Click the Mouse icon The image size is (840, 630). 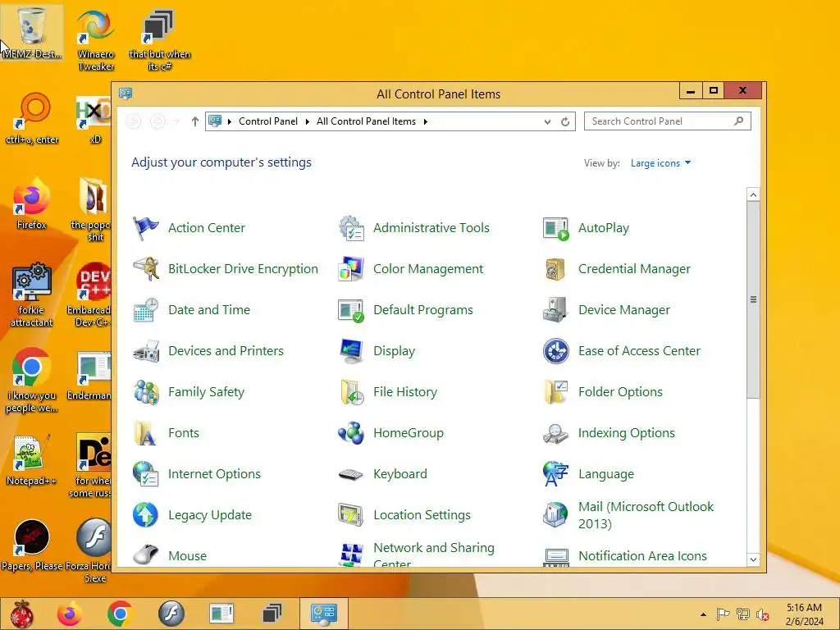click(146, 555)
